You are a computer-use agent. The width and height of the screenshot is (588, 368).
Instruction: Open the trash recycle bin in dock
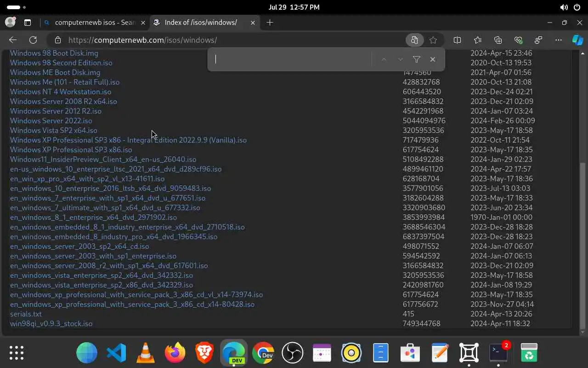529,353
